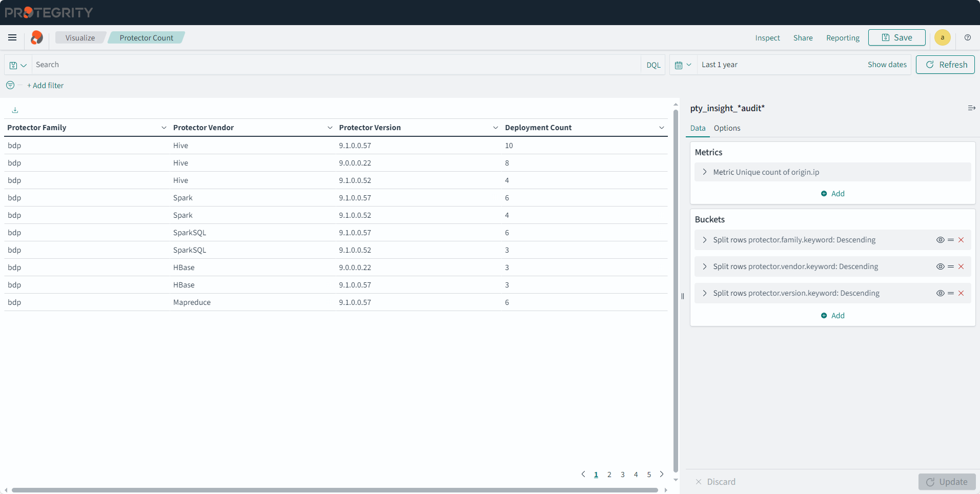This screenshot has width=980, height=494.
Task: Open the Inspect menu item
Action: coord(767,38)
